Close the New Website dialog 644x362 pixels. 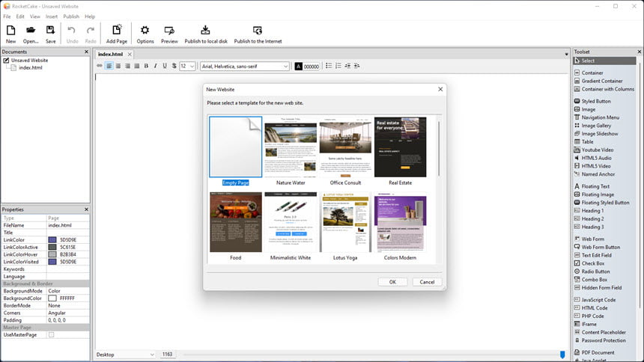440,89
